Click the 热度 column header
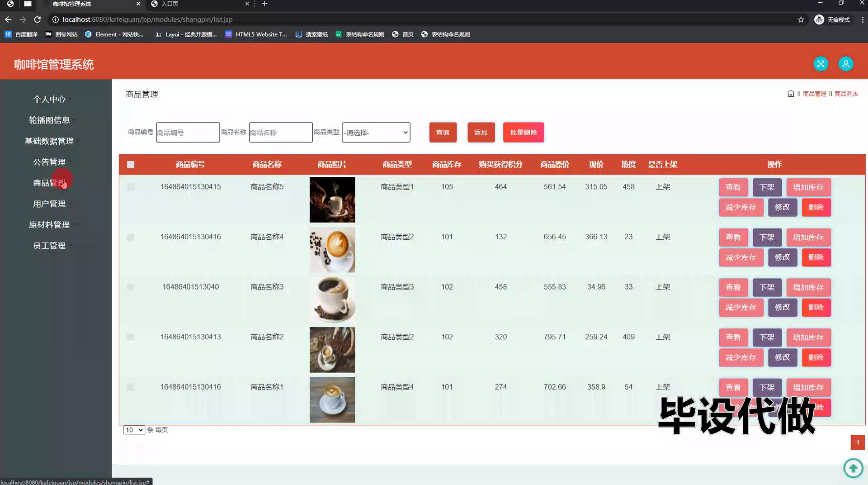The width and height of the screenshot is (868, 485). point(628,165)
